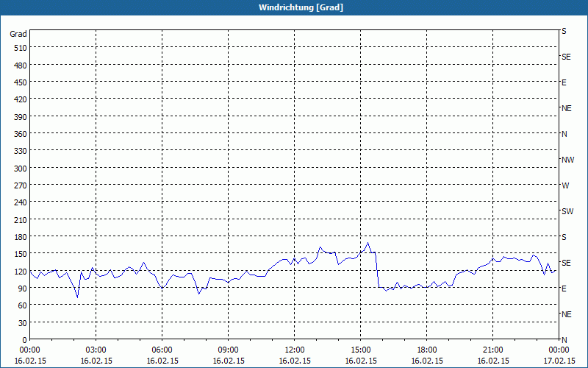
Task: Click the 16.02.15 date under 12:00
Action: tap(295, 361)
